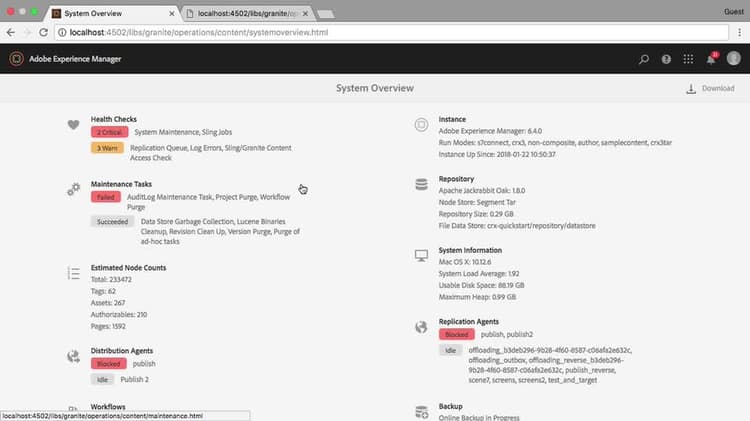
Task: Reload the page with refresh icon
Action: click(44, 33)
